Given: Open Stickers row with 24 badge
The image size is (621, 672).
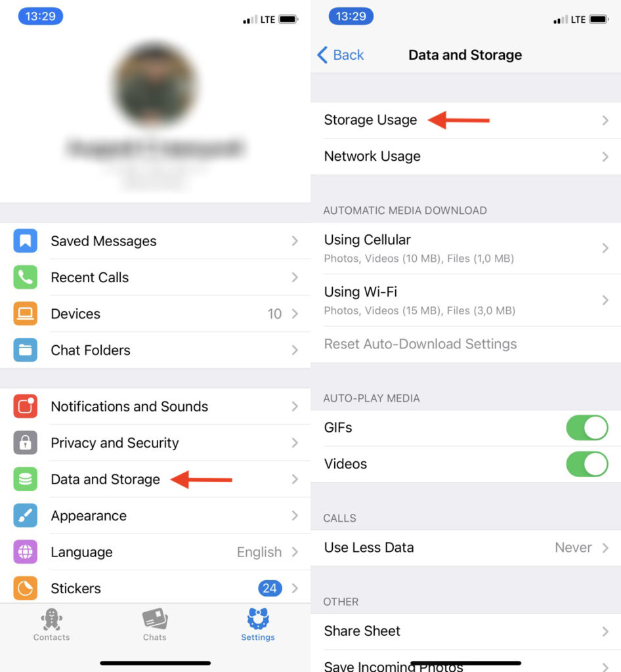Looking at the screenshot, I should (155, 589).
